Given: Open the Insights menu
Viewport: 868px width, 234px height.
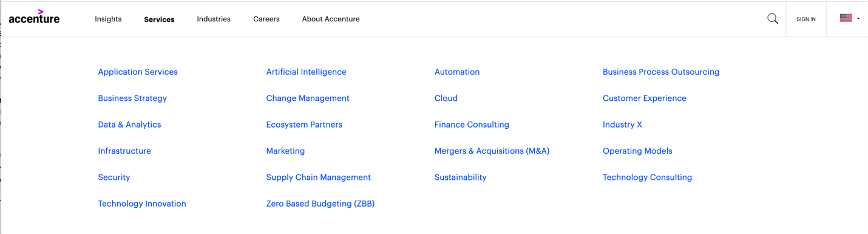Looking at the screenshot, I should click(x=108, y=19).
